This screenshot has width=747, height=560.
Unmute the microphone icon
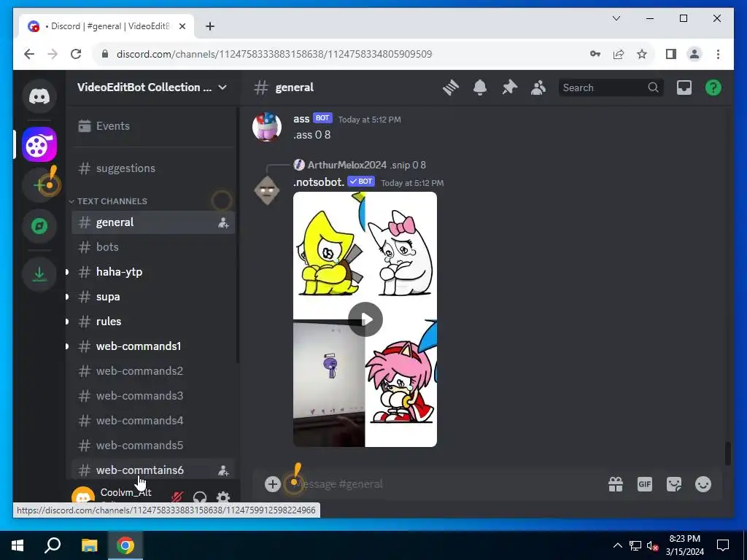(x=177, y=497)
